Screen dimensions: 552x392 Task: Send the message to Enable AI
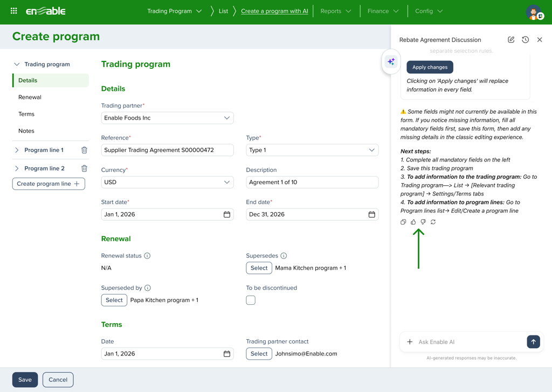(533, 342)
